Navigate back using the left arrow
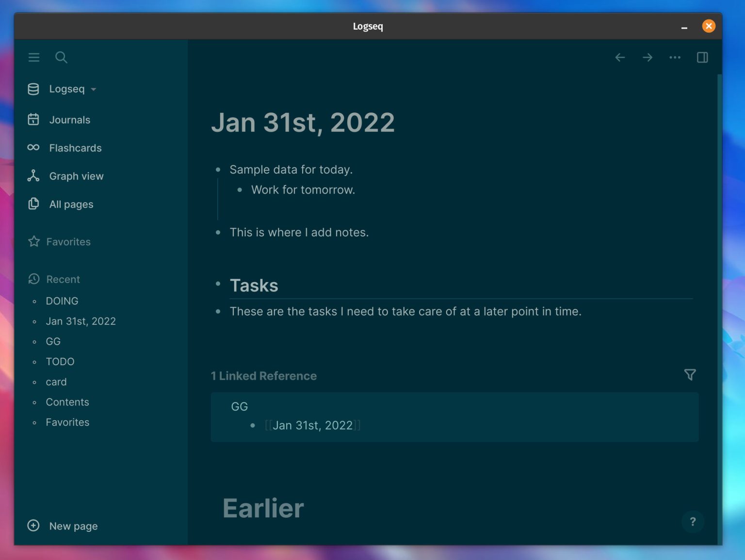 [x=619, y=57]
